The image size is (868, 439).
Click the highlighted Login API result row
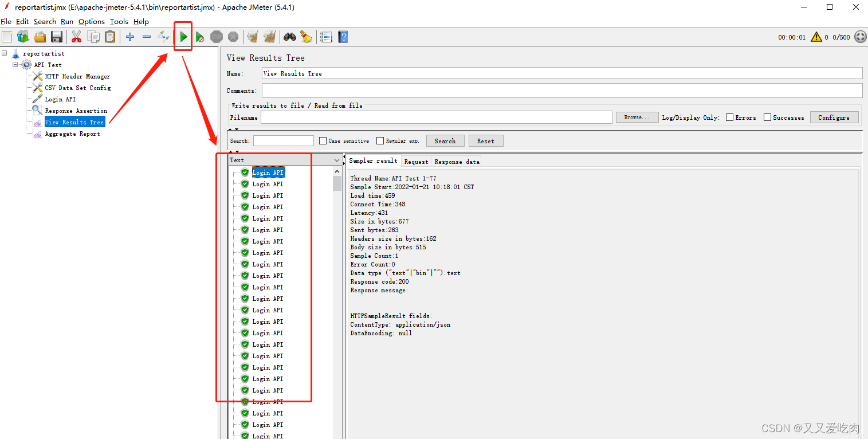click(x=268, y=173)
